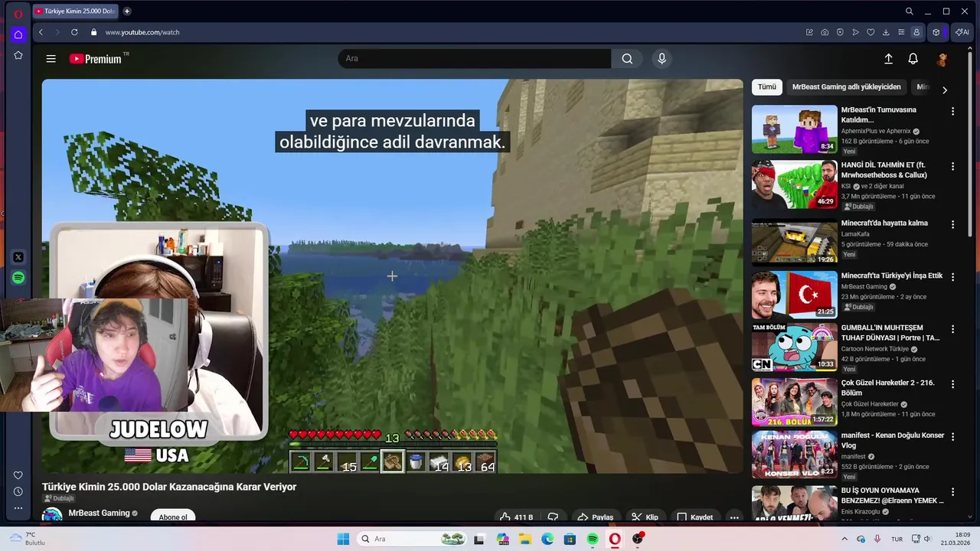980x551 pixels.
Task: Go back to the previous page
Action: (41, 32)
